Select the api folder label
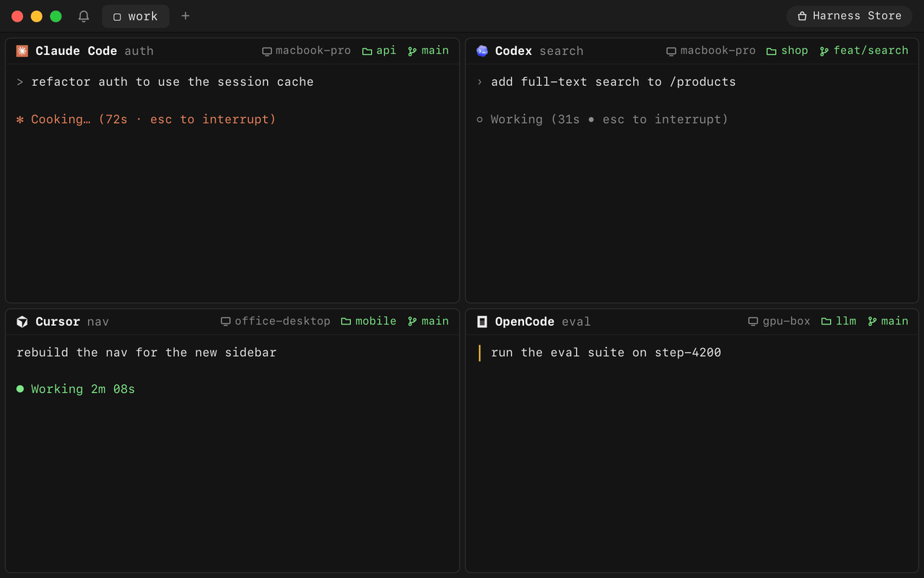This screenshot has height=578, width=924. point(386,51)
